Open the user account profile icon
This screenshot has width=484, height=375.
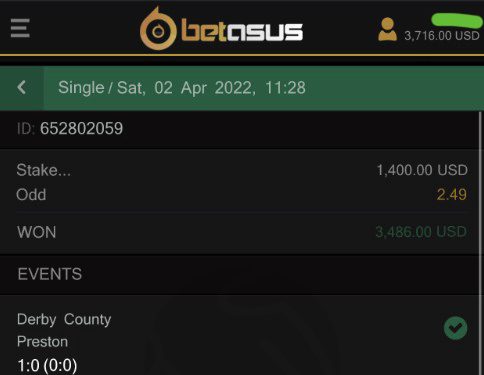387,29
